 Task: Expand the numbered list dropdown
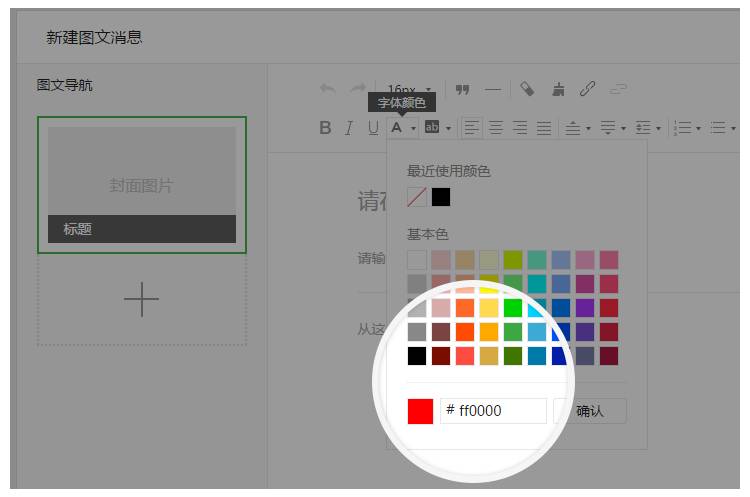698,129
